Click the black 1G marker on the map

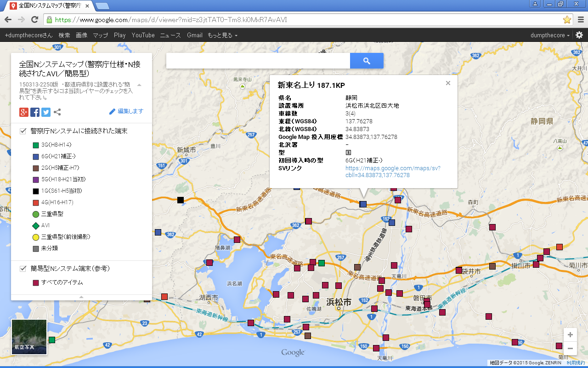coord(181,200)
